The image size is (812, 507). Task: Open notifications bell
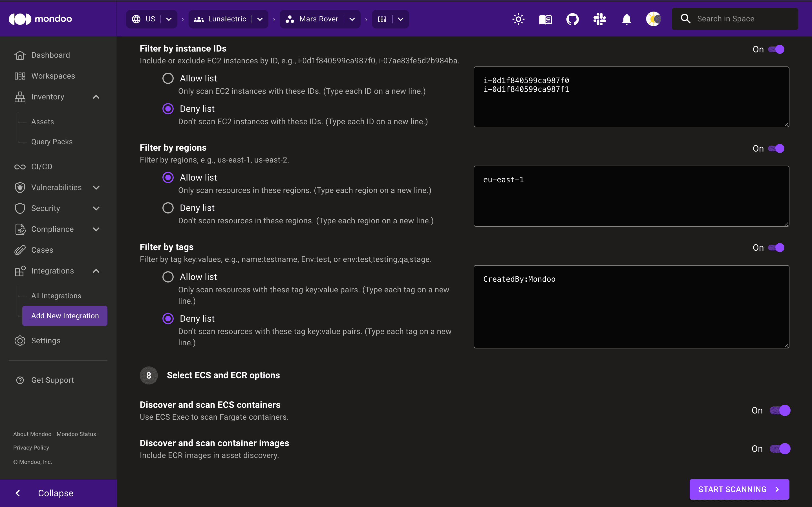626,19
